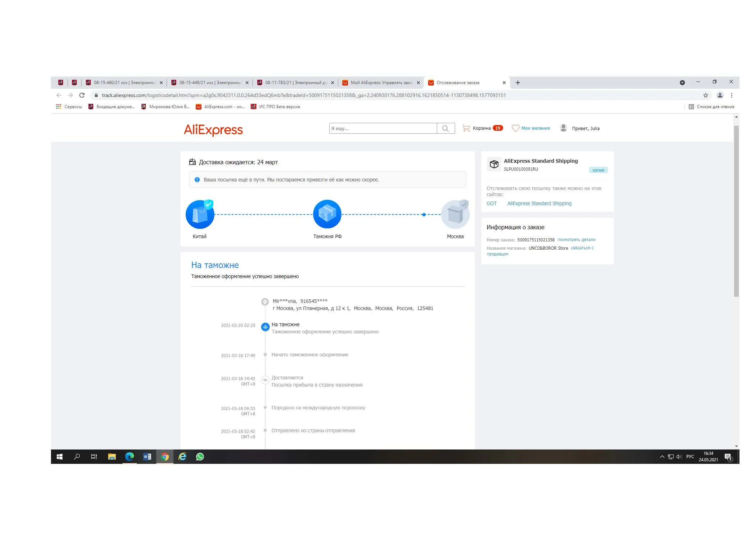This screenshot has height=535, width=756.
Task: Click the Таможня РФ stage icon
Action: tap(327, 215)
